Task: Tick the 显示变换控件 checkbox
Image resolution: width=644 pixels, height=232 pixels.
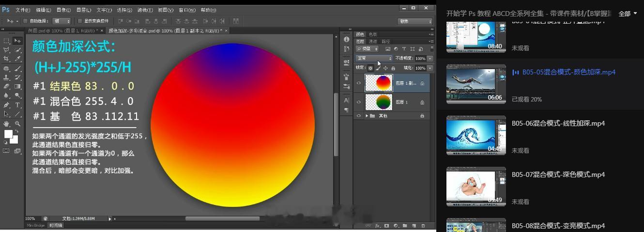Action: (80, 21)
